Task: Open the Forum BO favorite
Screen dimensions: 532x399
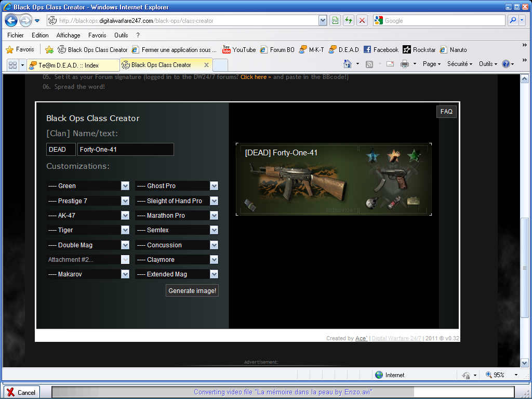Action: pyautogui.click(x=277, y=49)
